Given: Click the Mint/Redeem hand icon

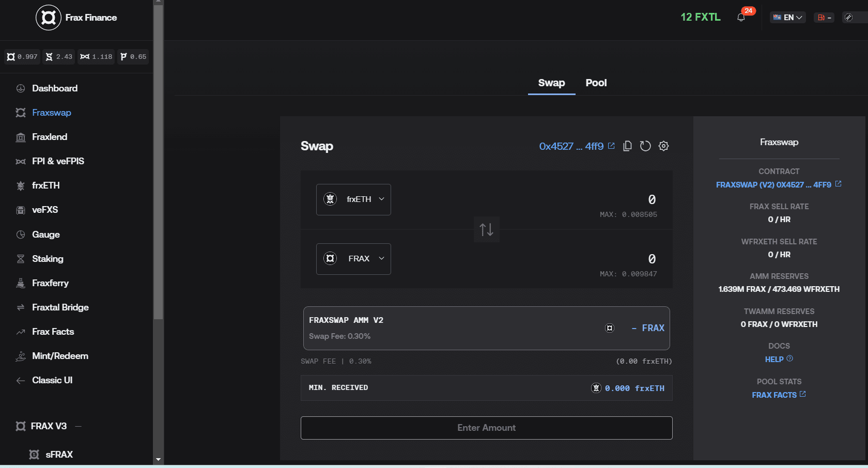Looking at the screenshot, I should [21, 356].
